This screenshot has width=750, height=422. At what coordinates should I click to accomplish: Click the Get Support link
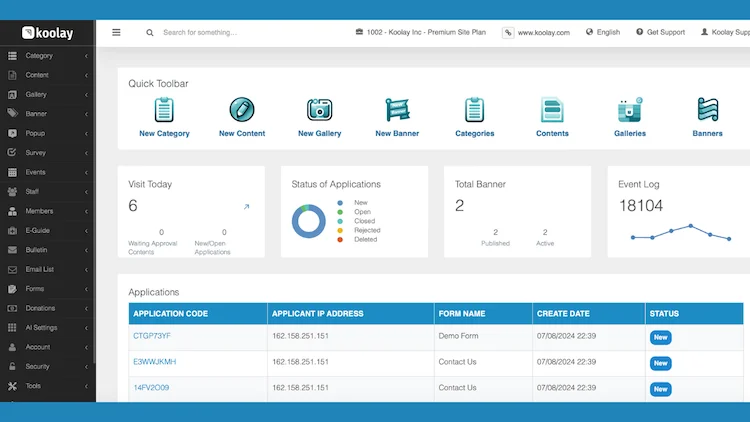coord(660,32)
